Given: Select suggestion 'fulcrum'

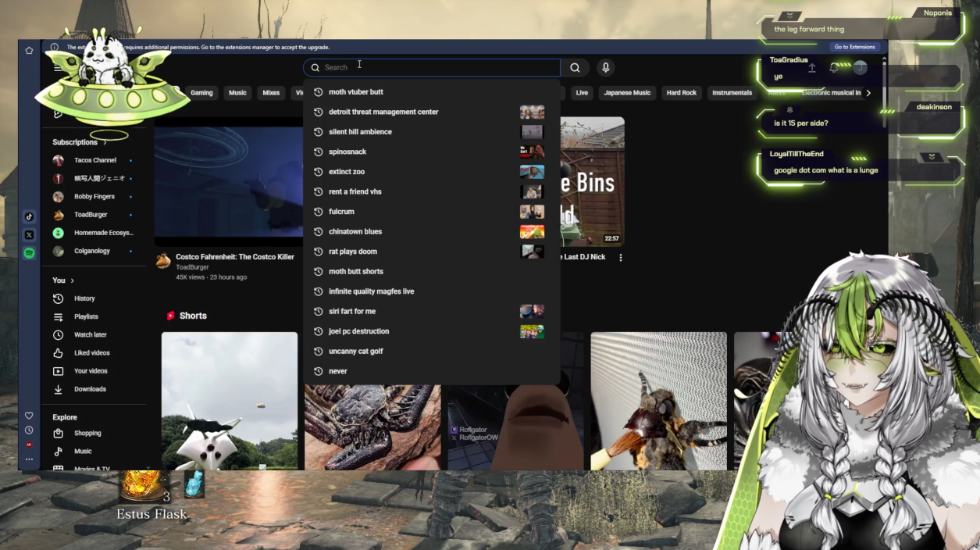Looking at the screenshot, I should click(432, 212).
